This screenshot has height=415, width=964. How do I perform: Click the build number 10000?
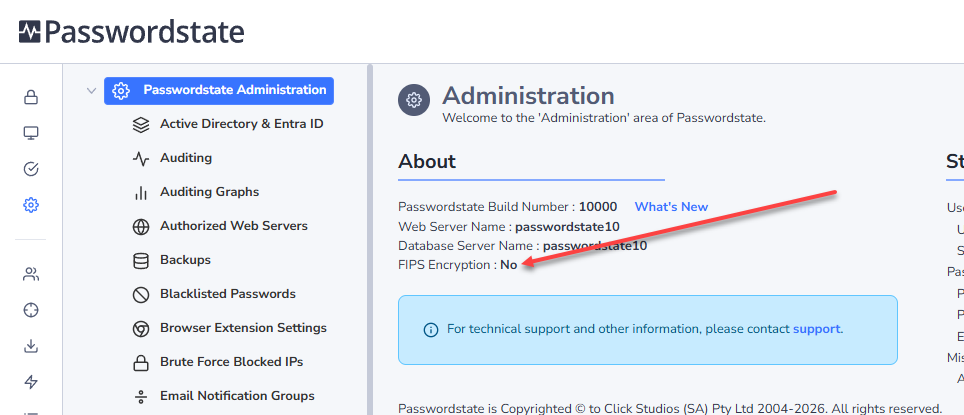(598, 207)
